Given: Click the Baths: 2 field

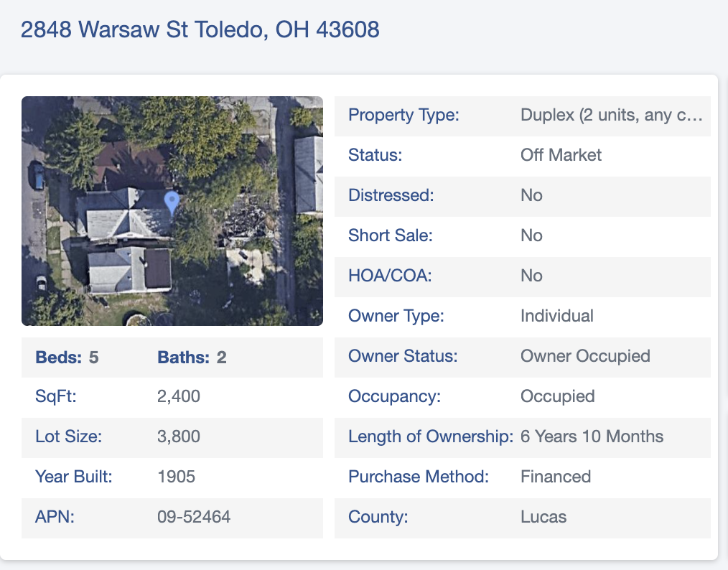Looking at the screenshot, I should point(192,358).
